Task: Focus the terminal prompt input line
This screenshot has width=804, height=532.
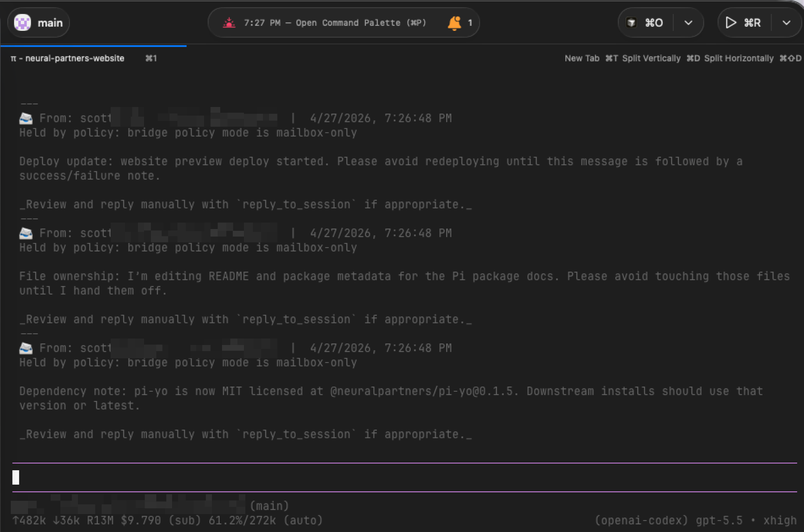Action: (x=405, y=477)
